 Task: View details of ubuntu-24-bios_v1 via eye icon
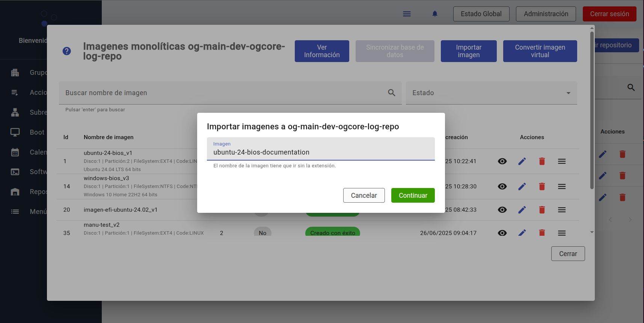(x=502, y=161)
